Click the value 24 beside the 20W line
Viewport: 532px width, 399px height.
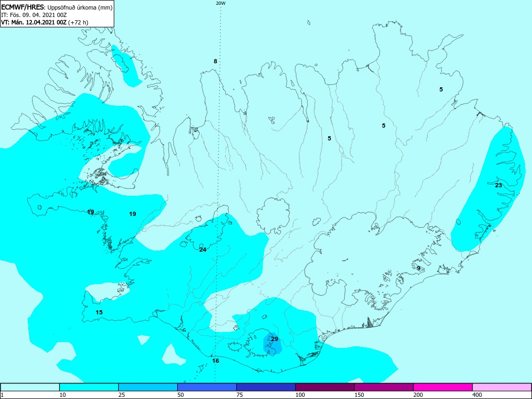coord(203,250)
